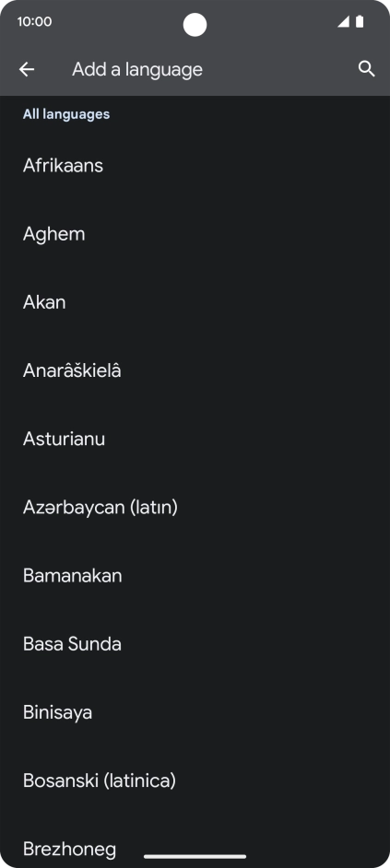Screen dimensions: 390x868
Task: Select Binisaya language entry
Action: [x=195, y=712]
